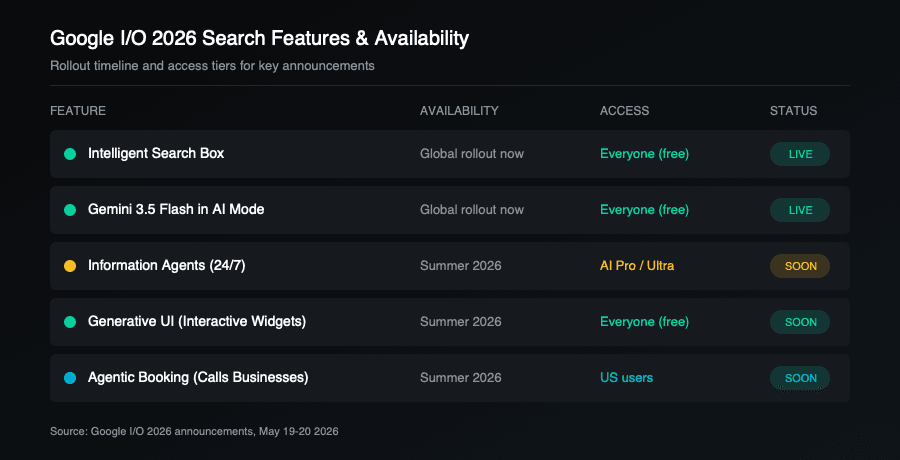Click LIVE badge in Gemini 3.5 Flash row
Image resolution: width=900 pixels, height=460 pixels.
[x=800, y=210]
